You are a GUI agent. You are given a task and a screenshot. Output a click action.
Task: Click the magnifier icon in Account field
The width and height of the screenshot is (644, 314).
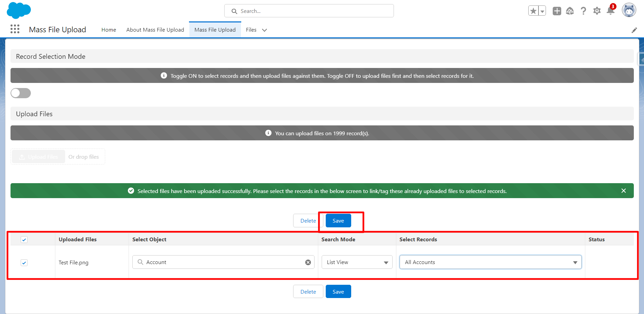[140, 262]
